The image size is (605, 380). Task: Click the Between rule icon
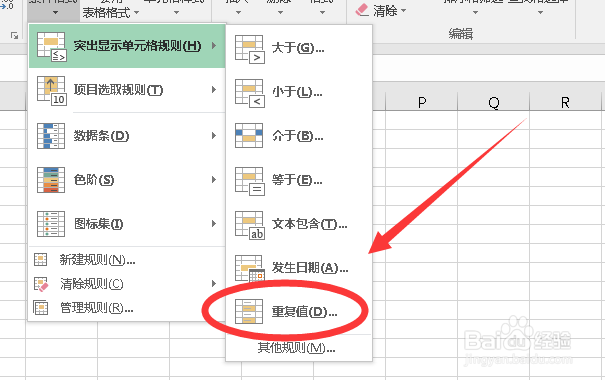coord(249,136)
